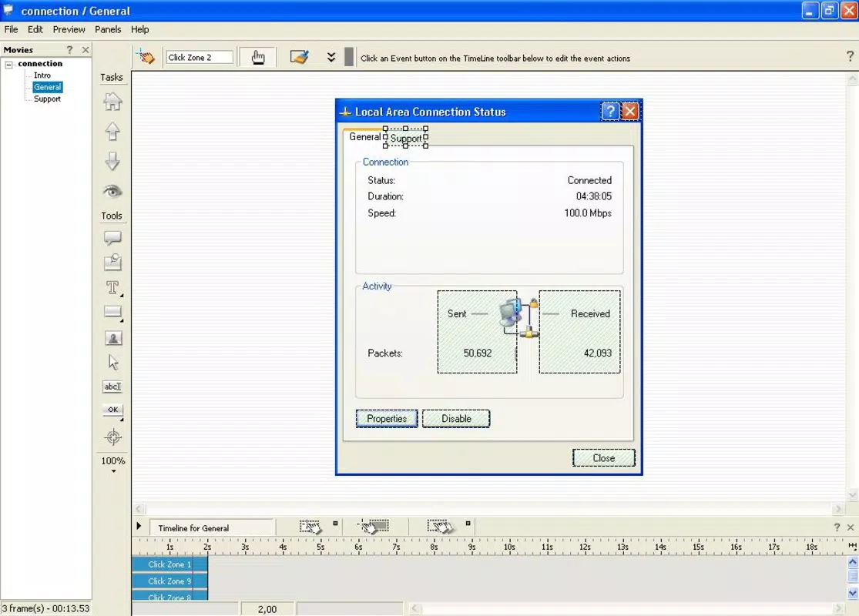Screen dimensions: 859x616
Task: Open the Preview menu
Action: click(69, 29)
